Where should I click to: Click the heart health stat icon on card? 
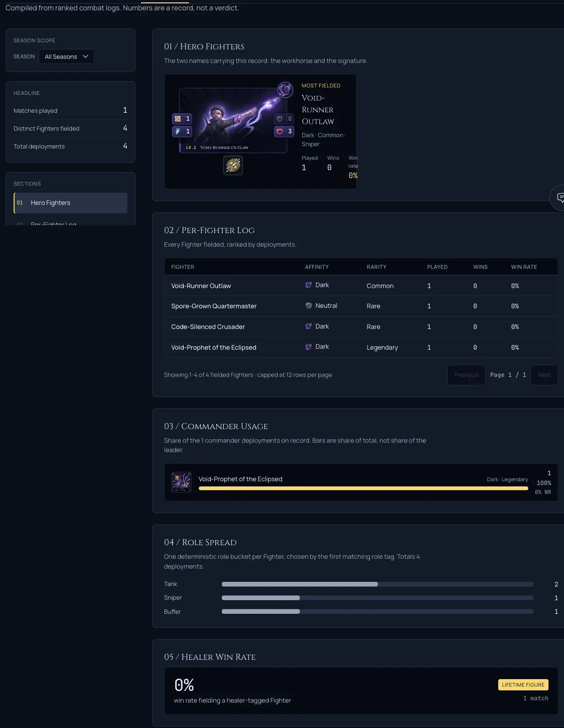[280, 132]
